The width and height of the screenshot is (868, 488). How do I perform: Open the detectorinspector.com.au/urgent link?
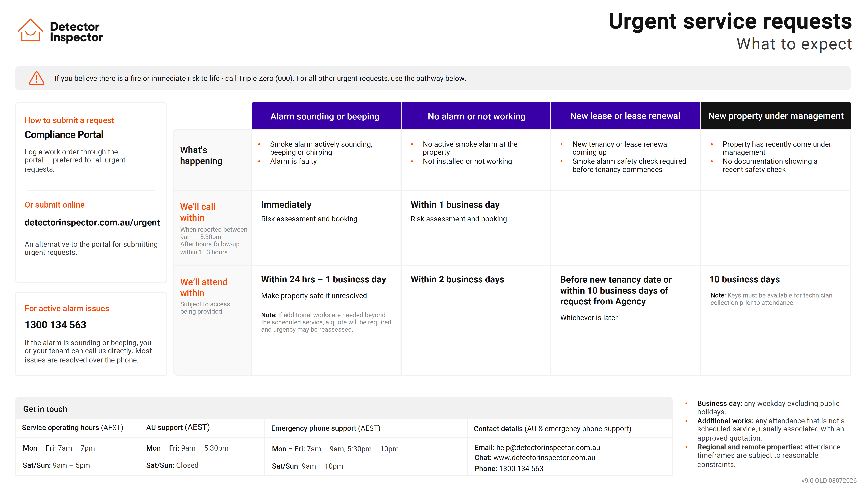(92, 222)
